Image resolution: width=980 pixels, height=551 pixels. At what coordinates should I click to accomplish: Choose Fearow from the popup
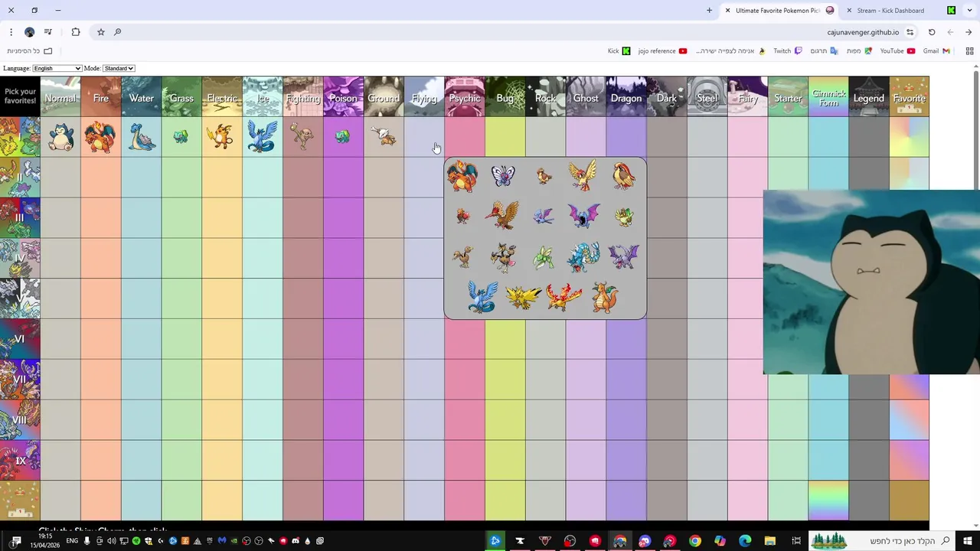coord(503,216)
